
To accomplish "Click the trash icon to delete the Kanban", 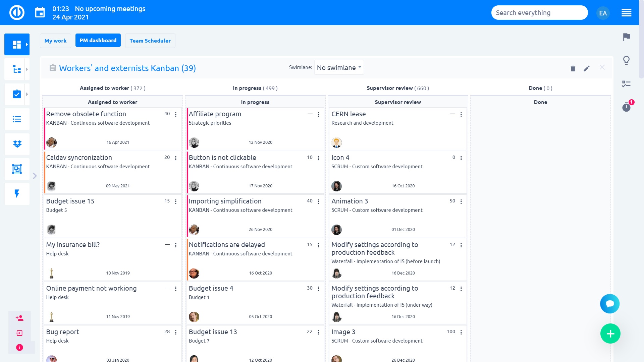I will click(573, 68).
